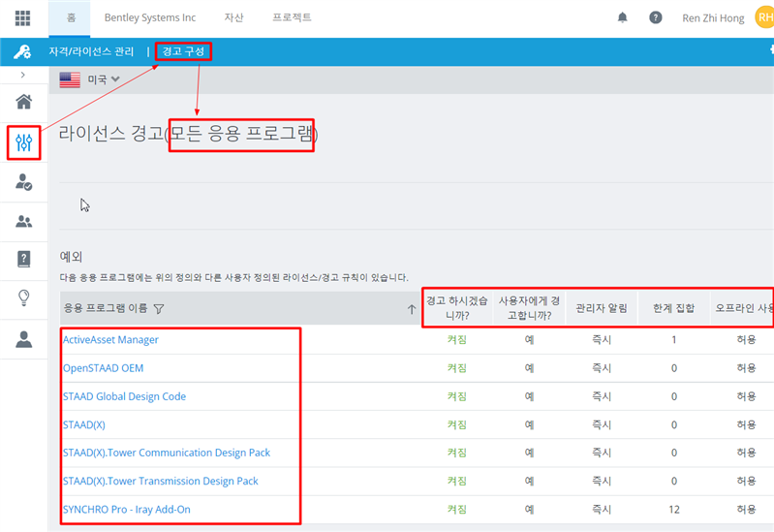Filter by application name funnel icon

pyautogui.click(x=159, y=309)
